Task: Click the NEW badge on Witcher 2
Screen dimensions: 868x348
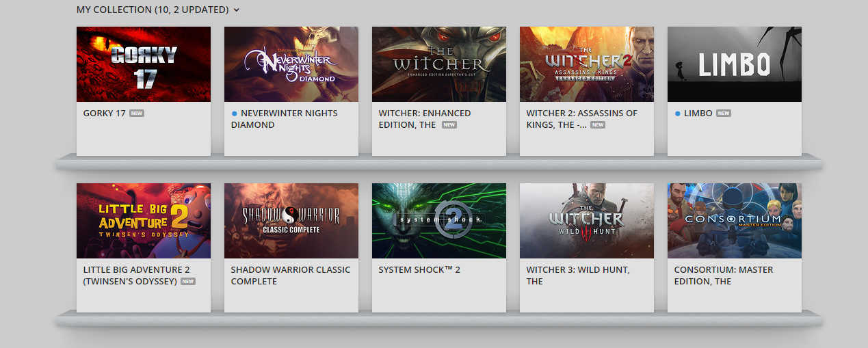Action: click(x=598, y=125)
